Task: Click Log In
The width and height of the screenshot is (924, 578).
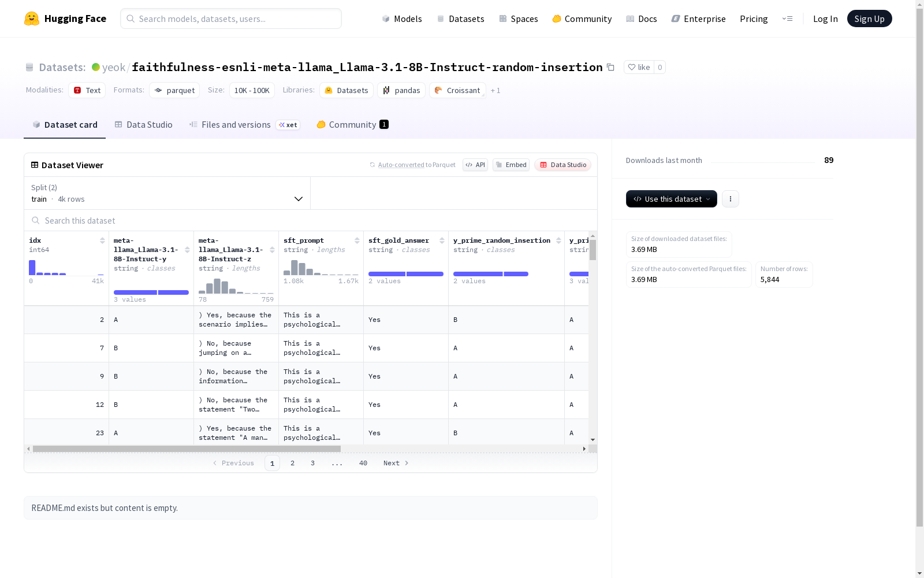Action: tap(825, 18)
